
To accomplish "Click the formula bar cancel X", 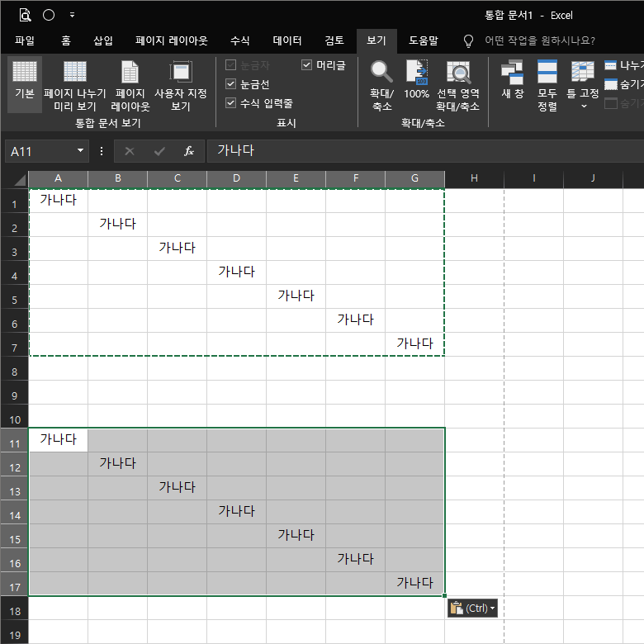I will coord(130,152).
